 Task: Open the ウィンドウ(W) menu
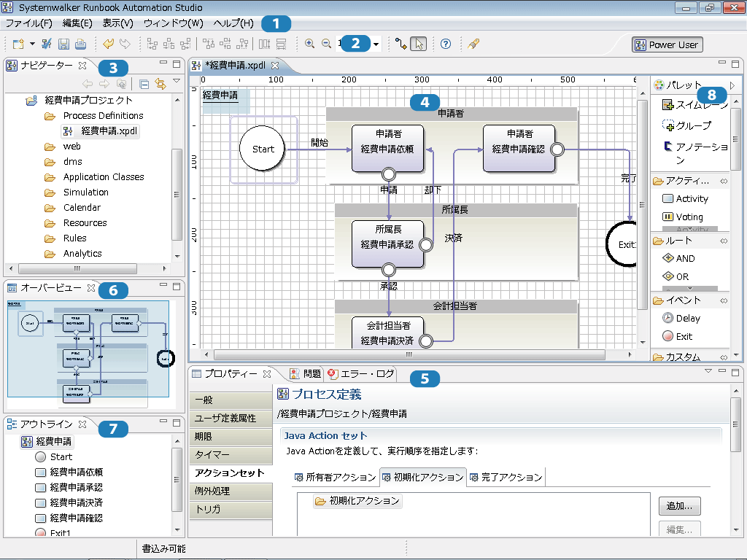tap(174, 23)
